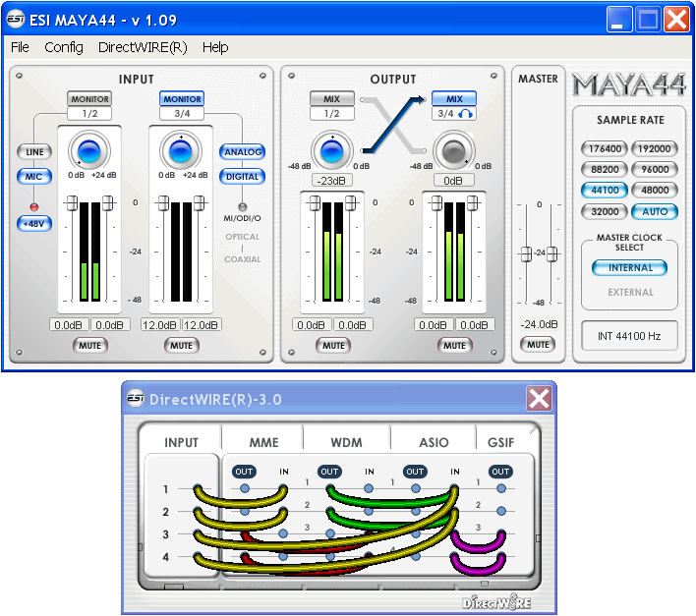The width and height of the screenshot is (696, 616).
Task: Click the ASIO OUT port in DirectWIRE
Action: (x=415, y=472)
